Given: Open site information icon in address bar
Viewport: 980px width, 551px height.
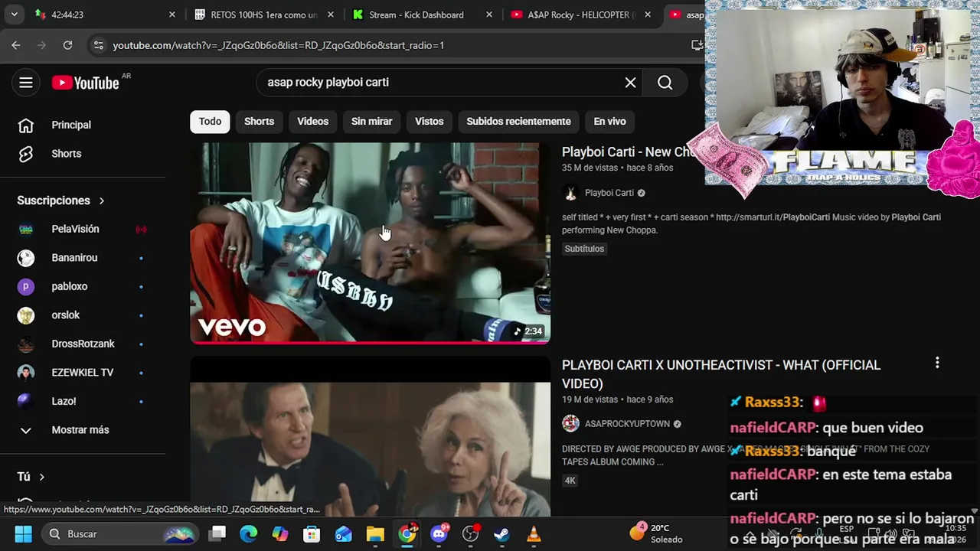Looking at the screenshot, I should click(98, 45).
